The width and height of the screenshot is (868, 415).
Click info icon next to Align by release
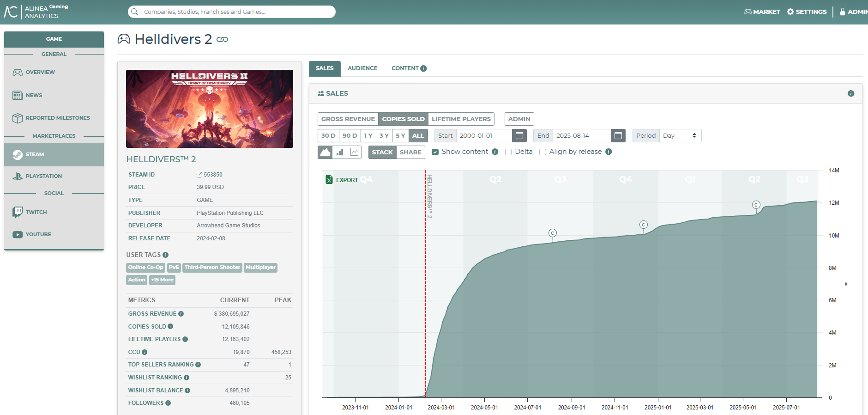point(609,152)
